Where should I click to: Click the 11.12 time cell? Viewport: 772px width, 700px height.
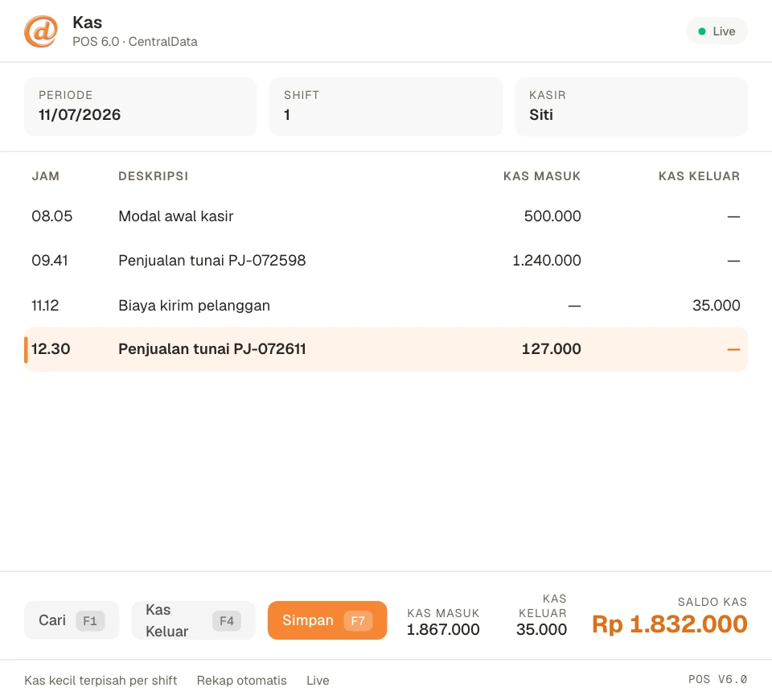[x=45, y=306]
